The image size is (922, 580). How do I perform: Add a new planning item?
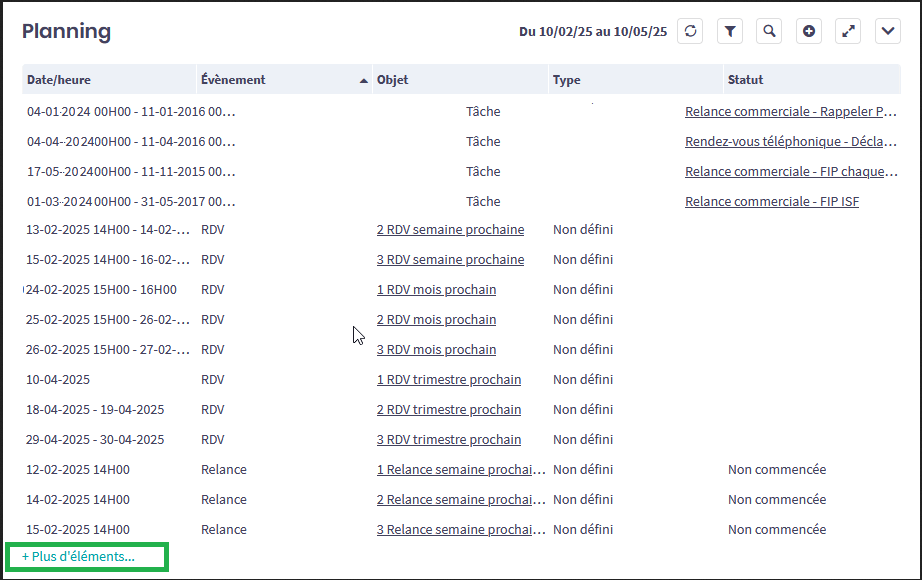[809, 32]
